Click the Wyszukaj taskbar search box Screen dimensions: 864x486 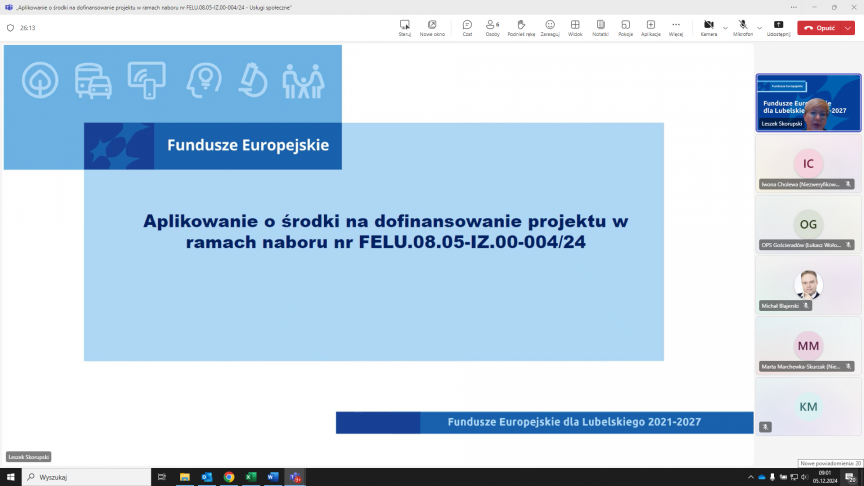[x=87, y=477]
